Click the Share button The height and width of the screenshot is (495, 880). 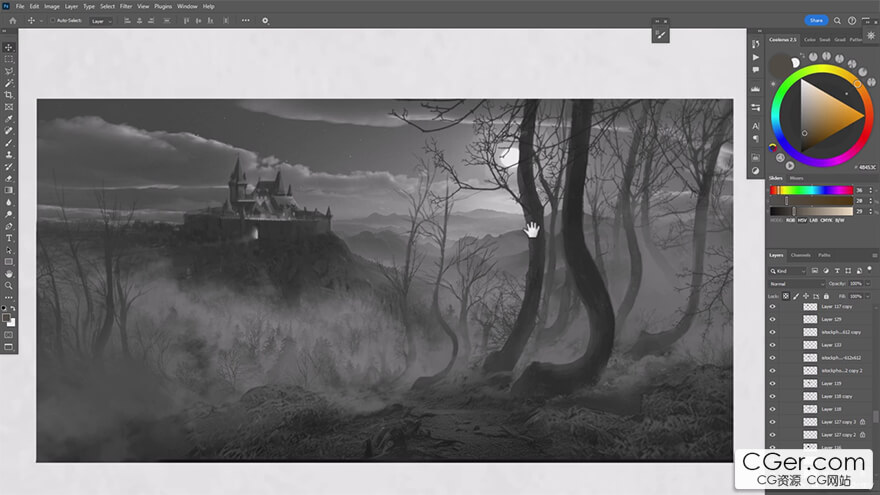816,20
